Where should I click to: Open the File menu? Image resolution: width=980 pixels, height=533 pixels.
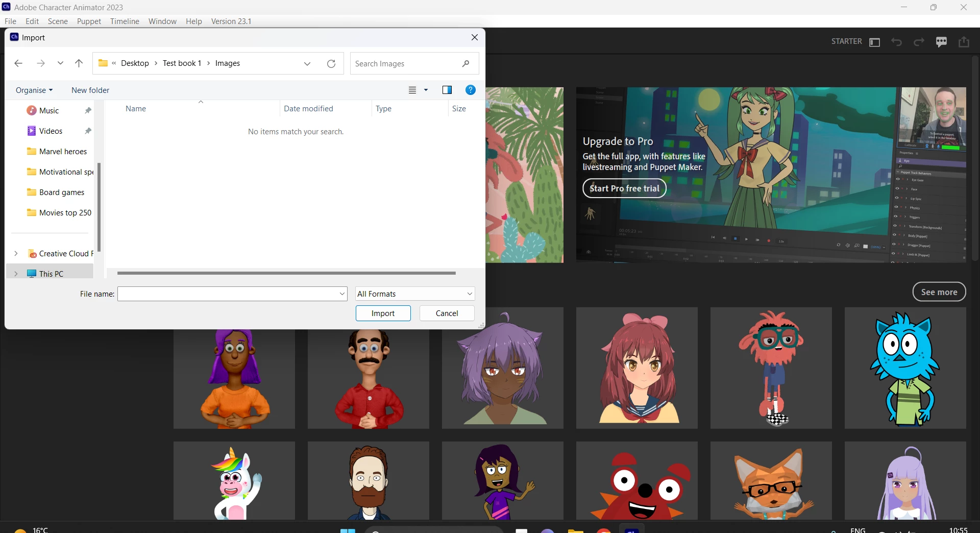(10, 21)
